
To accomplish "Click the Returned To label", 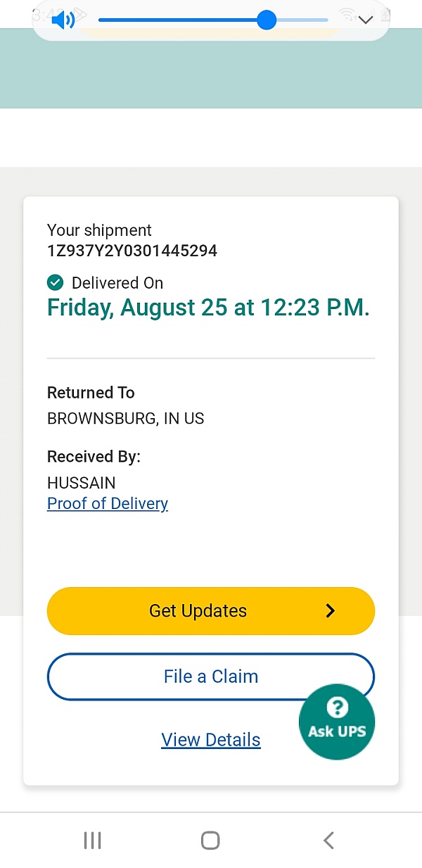I will point(91,393).
